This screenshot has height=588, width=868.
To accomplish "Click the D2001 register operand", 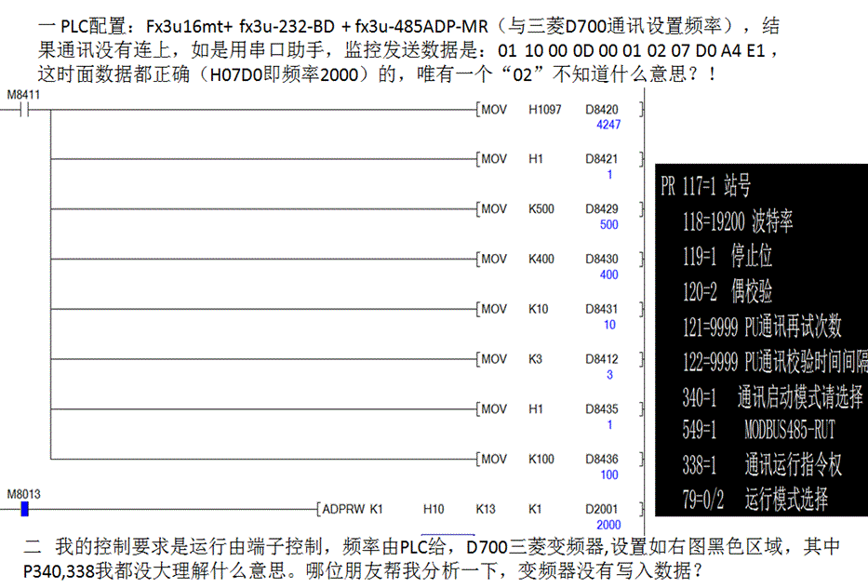I will (x=602, y=509).
